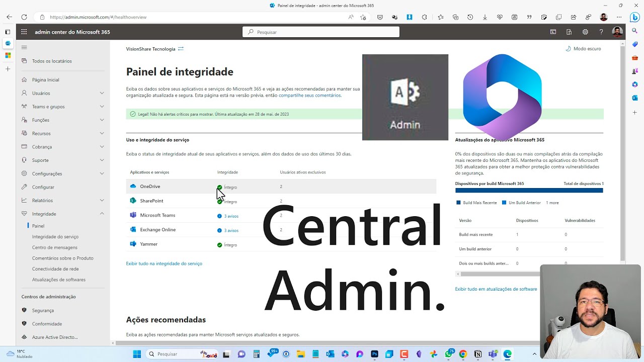644x362 pixels.
Task: Select OneDrive service row
Action: [281, 187]
